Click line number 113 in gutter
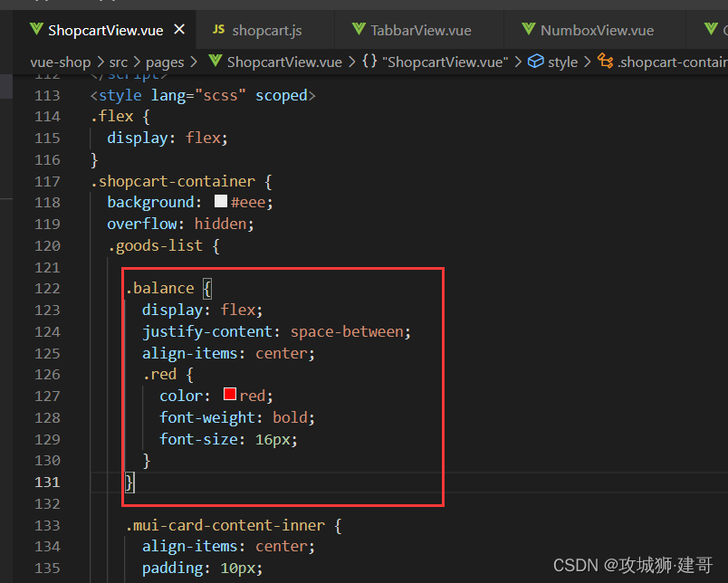Screen dimensions: 728x583 point(47,96)
